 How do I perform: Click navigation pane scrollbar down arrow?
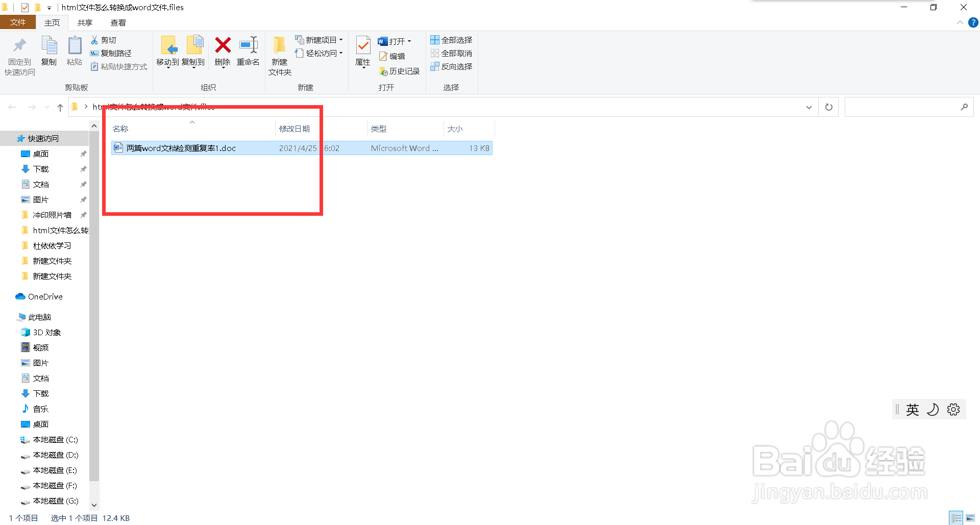(94, 505)
